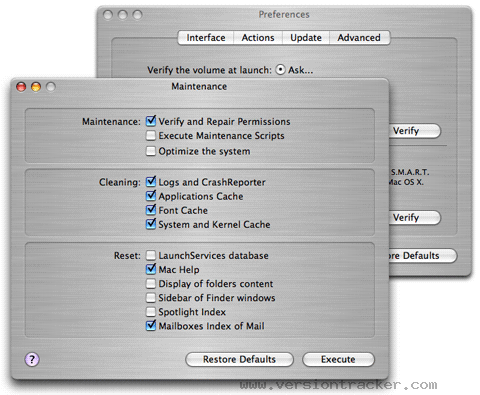Switch to Advanced tab in Preferences

[x=359, y=38]
